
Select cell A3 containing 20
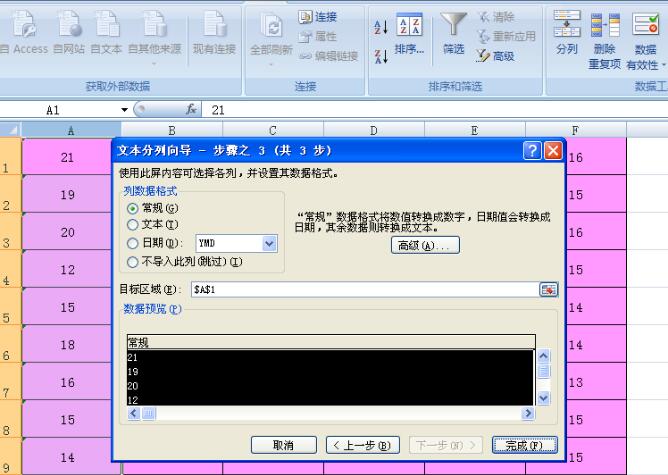[67, 231]
